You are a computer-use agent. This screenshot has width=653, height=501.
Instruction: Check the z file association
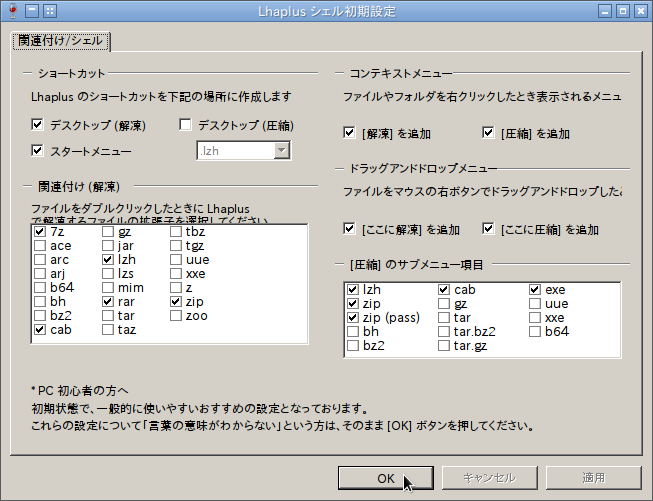176,287
